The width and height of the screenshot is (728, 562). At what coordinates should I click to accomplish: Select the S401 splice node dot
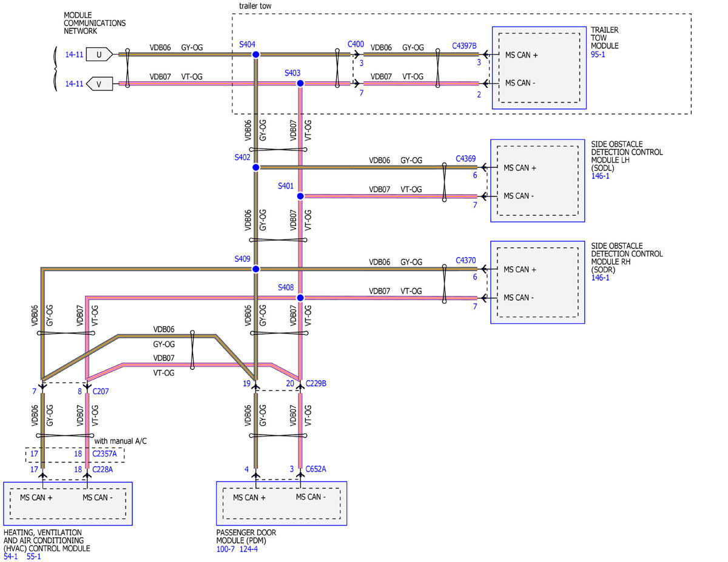point(300,196)
